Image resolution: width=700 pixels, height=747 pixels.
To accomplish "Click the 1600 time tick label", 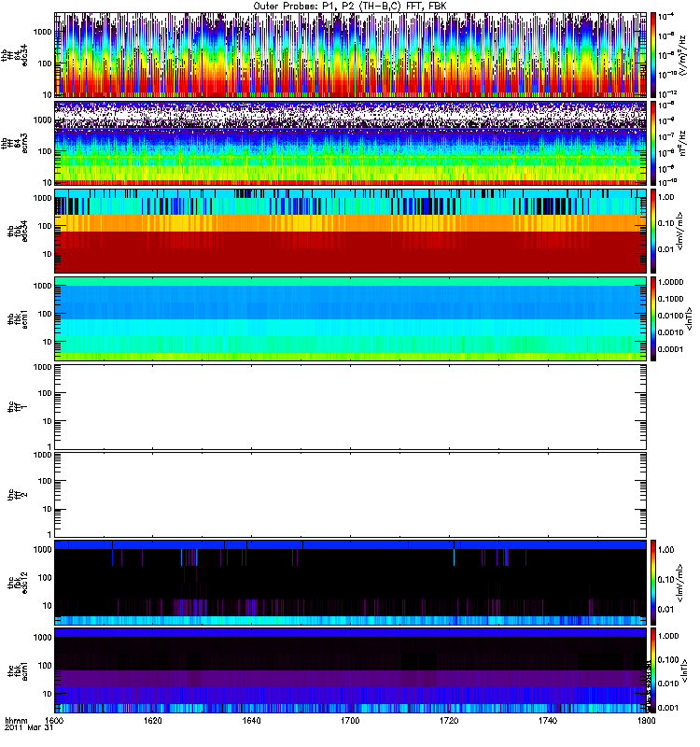I will click(x=55, y=722).
